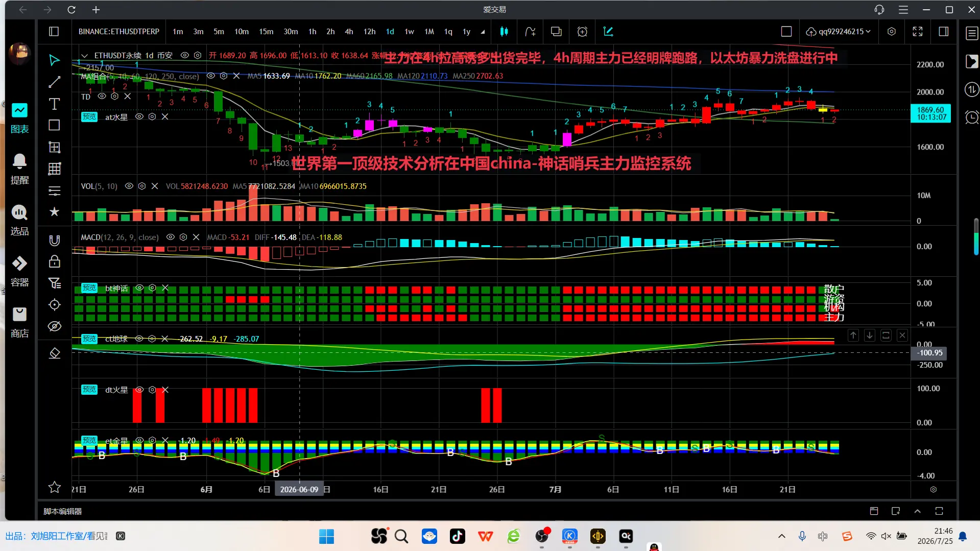Viewport: 980px width, 551px height.
Task: Close the ct地球 pane
Action: (902, 336)
